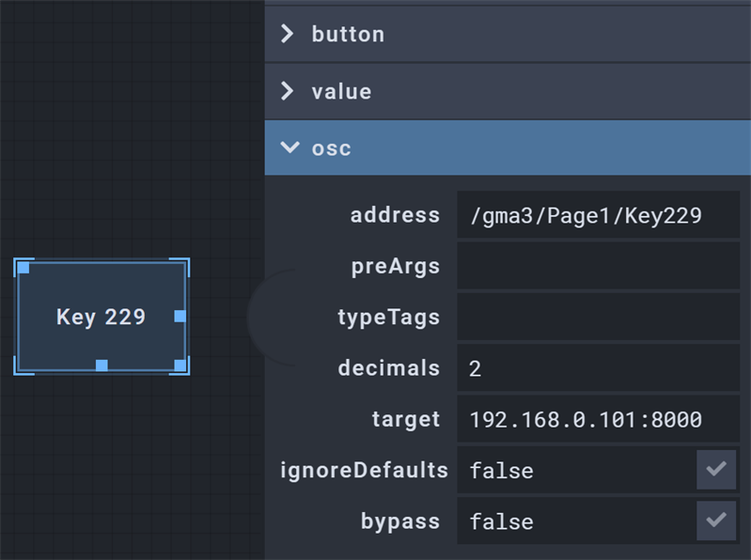
Task: Collapse the osc section chevron
Action: pyautogui.click(x=288, y=148)
